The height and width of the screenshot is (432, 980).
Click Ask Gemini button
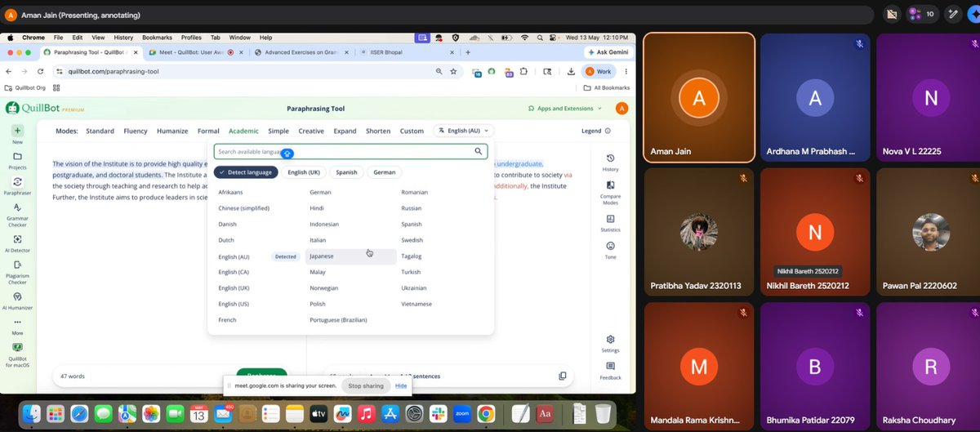(608, 52)
